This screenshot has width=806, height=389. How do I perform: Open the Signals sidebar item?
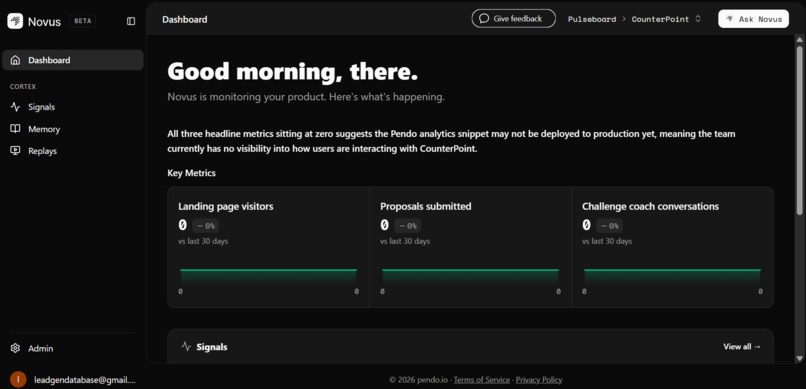73,107
